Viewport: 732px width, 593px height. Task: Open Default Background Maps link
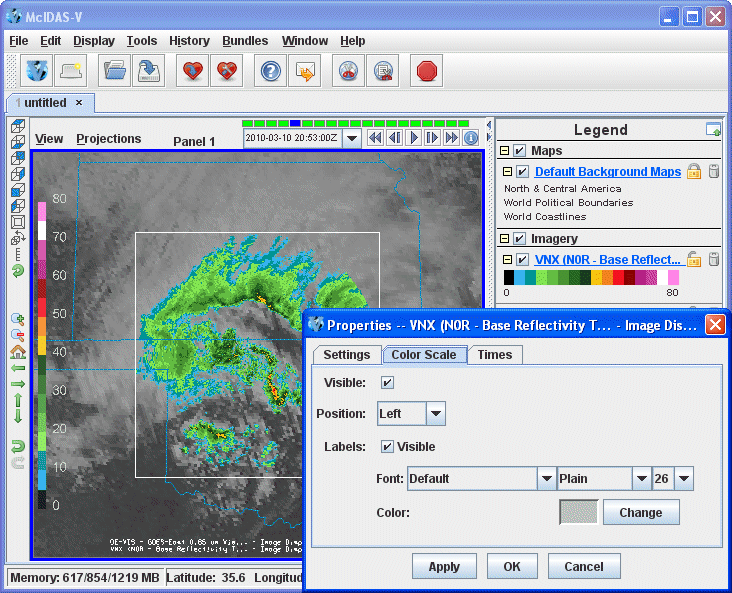point(608,171)
